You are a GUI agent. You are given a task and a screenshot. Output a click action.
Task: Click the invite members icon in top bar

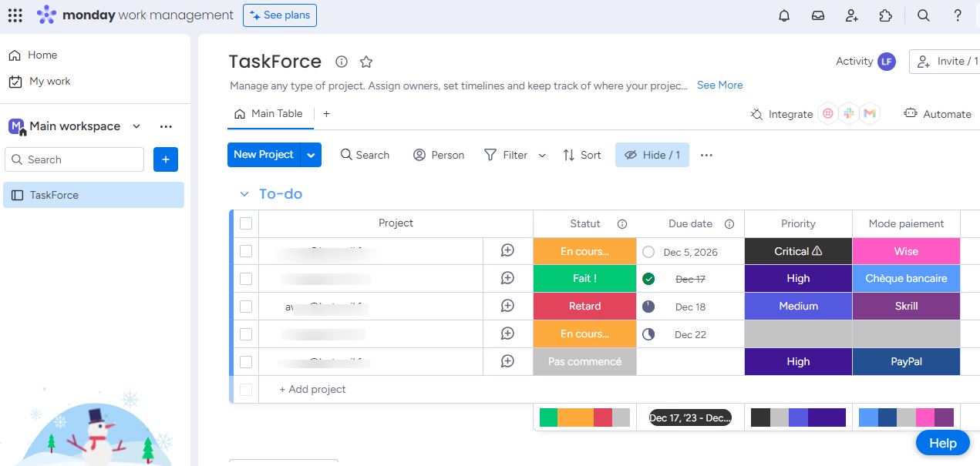pos(852,15)
